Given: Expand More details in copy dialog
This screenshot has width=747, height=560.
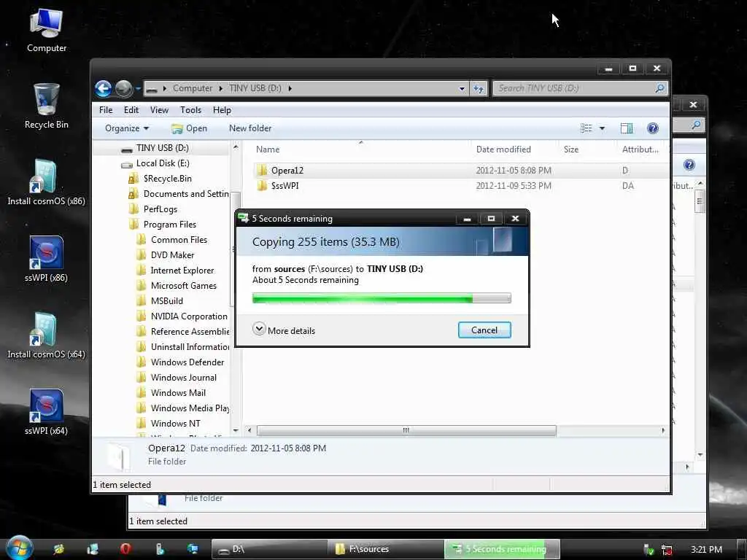Looking at the screenshot, I should pos(284,330).
